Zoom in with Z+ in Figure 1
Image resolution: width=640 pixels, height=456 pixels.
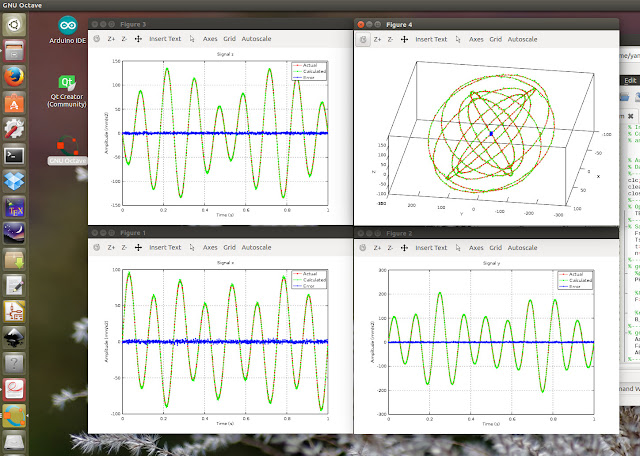pyautogui.click(x=111, y=247)
